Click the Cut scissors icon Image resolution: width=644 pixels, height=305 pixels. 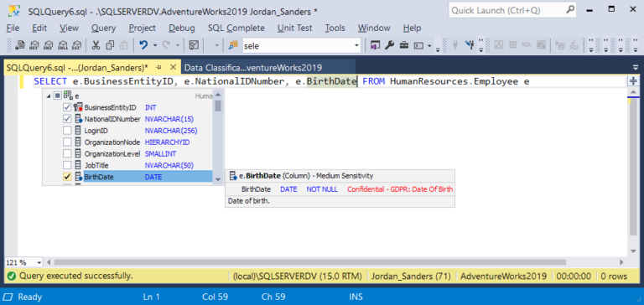coord(96,45)
